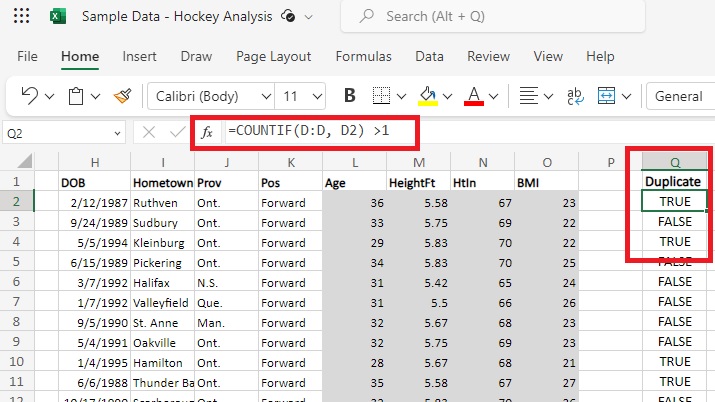The image size is (715, 402).
Task: Open the Review tab
Action: (488, 57)
